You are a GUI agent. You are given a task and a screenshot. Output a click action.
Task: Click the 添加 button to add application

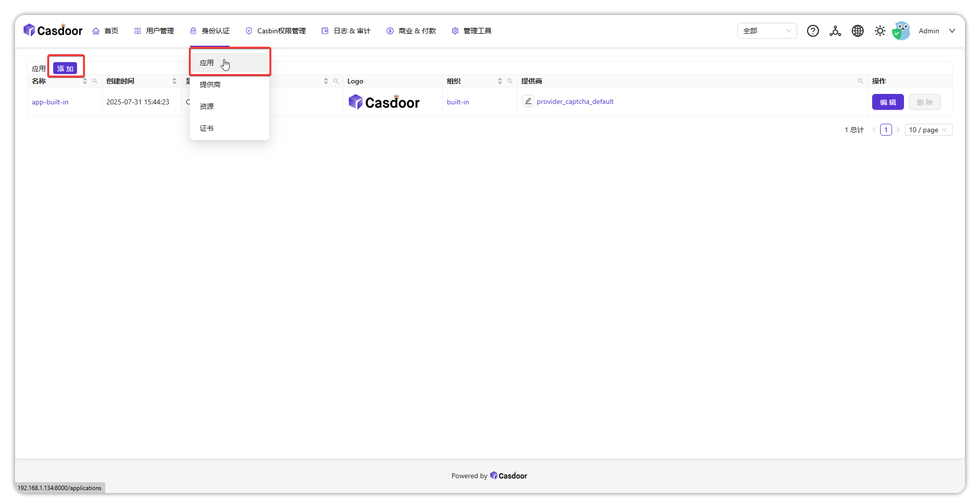(66, 68)
